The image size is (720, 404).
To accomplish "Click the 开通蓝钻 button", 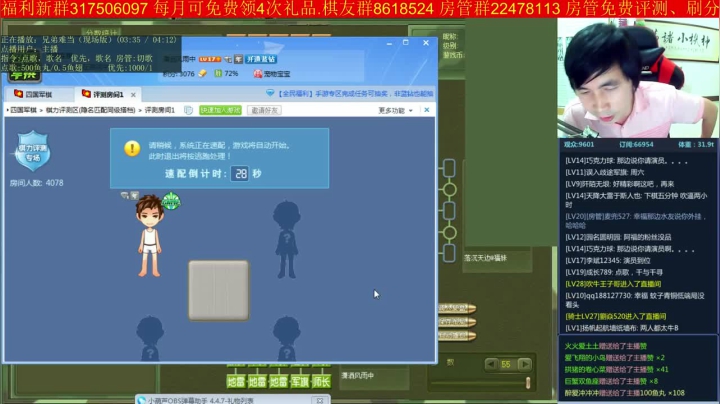I will (261, 59).
